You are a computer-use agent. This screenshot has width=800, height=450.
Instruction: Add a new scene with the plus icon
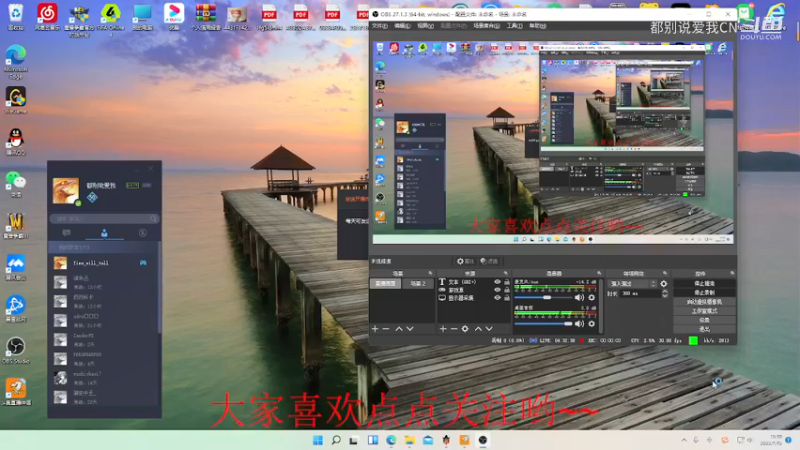point(375,329)
